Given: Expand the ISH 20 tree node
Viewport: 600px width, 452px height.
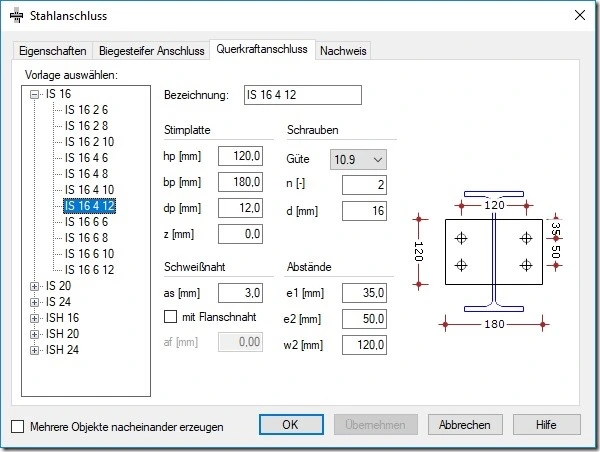Looking at the screenshot, I should [x=34, y=335].
